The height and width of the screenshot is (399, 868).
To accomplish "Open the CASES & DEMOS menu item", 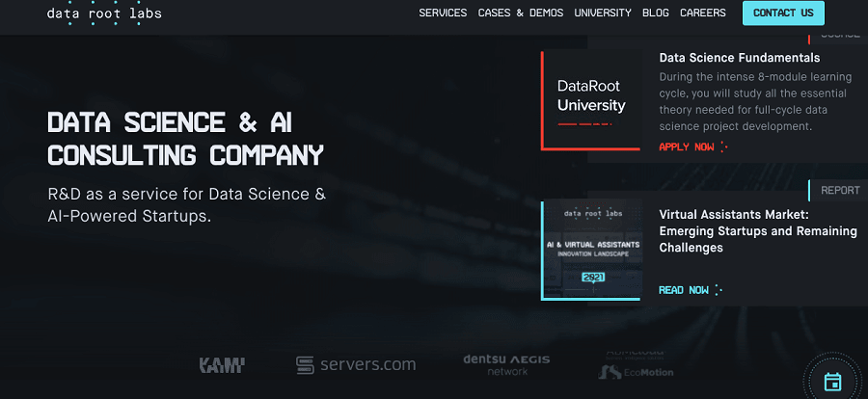I will 521,13.
